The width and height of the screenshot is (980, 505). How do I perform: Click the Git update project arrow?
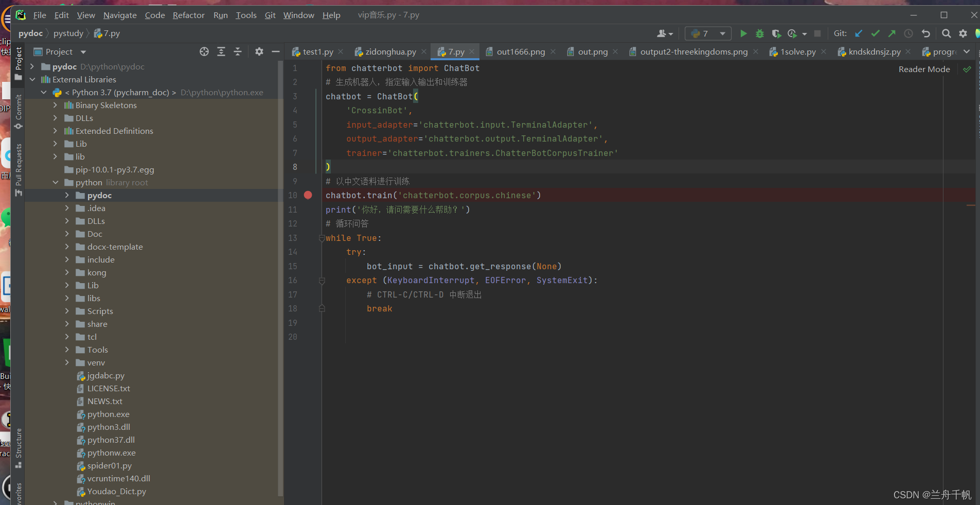click(x=859, y=33)
